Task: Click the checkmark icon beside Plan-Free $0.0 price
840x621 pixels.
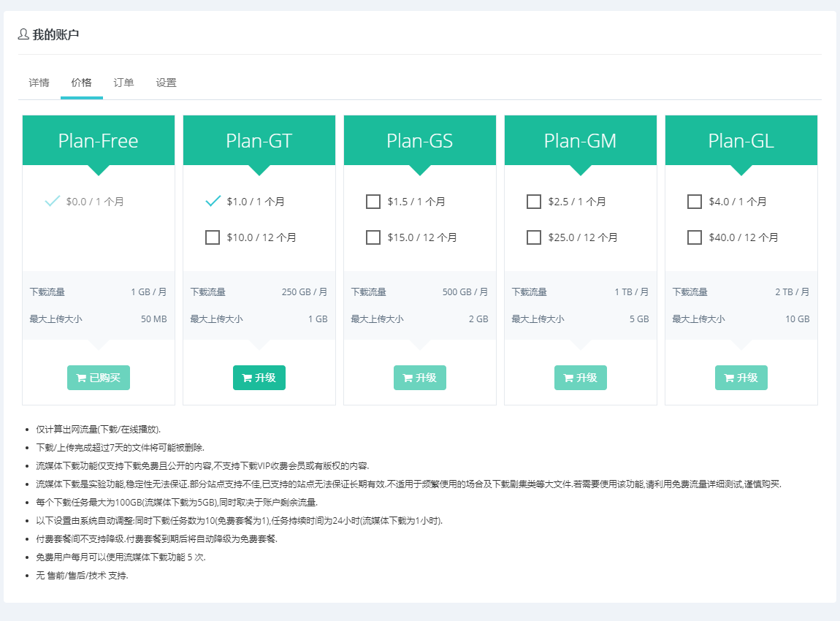Action: (51, 201)
